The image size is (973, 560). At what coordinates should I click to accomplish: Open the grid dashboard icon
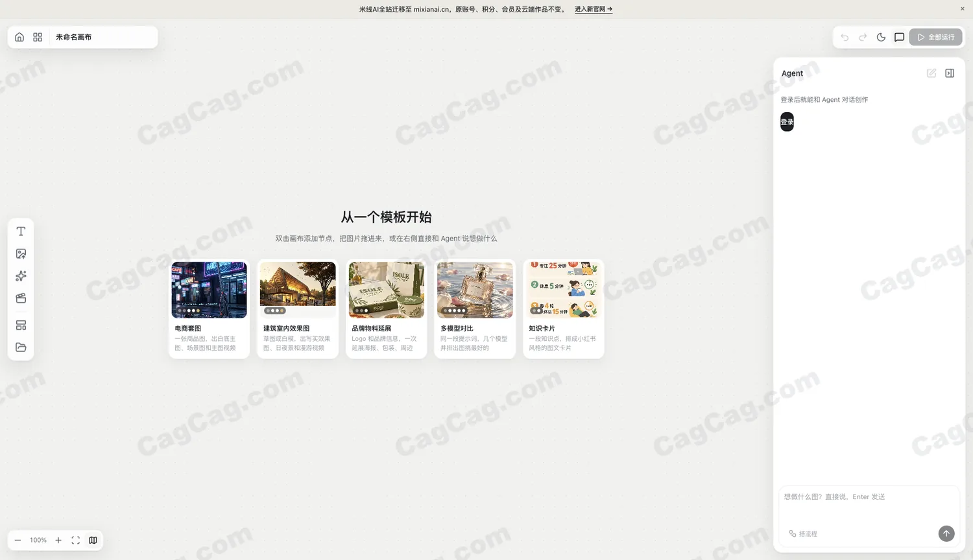[38, 37]
